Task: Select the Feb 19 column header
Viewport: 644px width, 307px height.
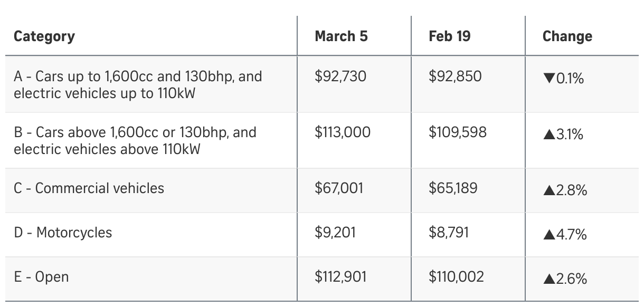Action: (449, 36)
